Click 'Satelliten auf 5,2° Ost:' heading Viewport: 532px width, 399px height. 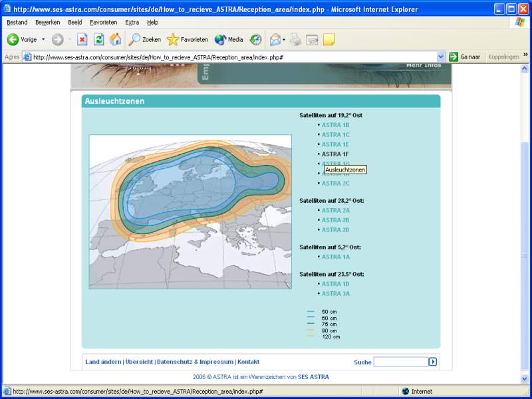(x=330, y=247)
